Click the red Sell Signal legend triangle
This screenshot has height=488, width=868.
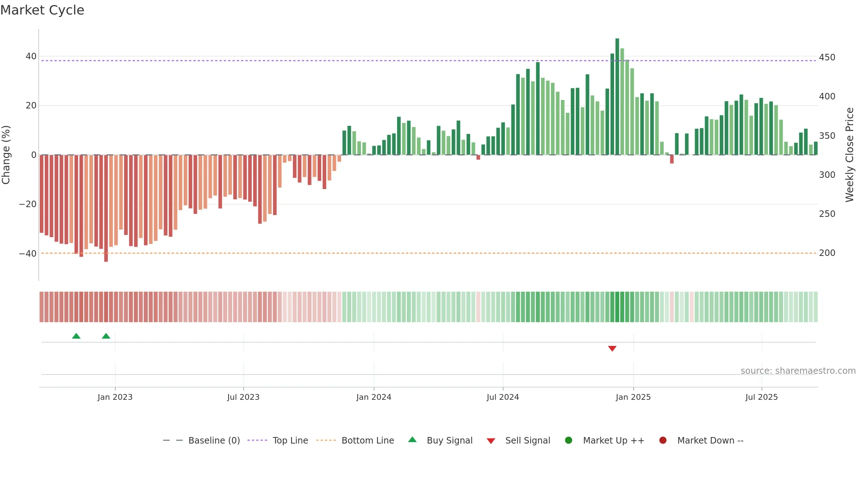pyautogui.click(x=491, y=441)
